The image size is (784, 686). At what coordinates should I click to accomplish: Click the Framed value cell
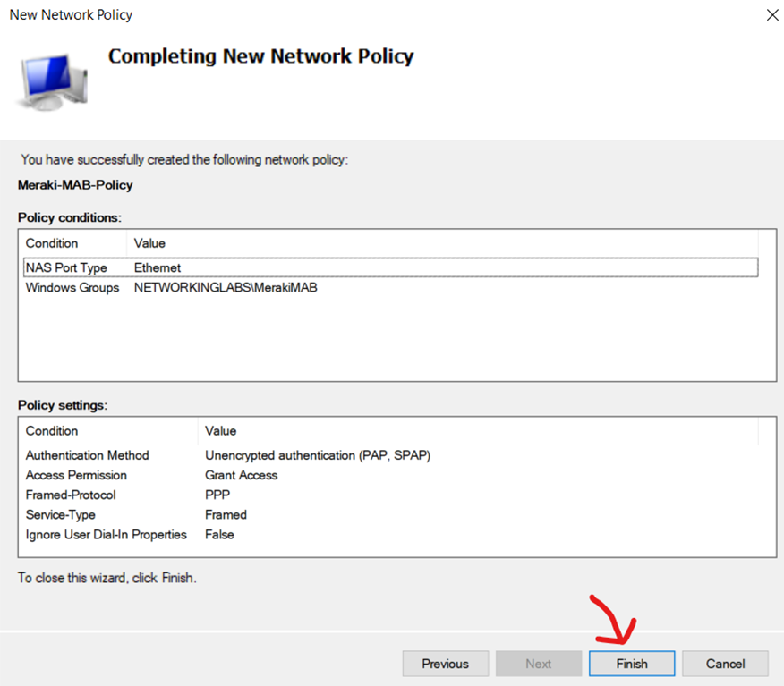coord(226,514)
